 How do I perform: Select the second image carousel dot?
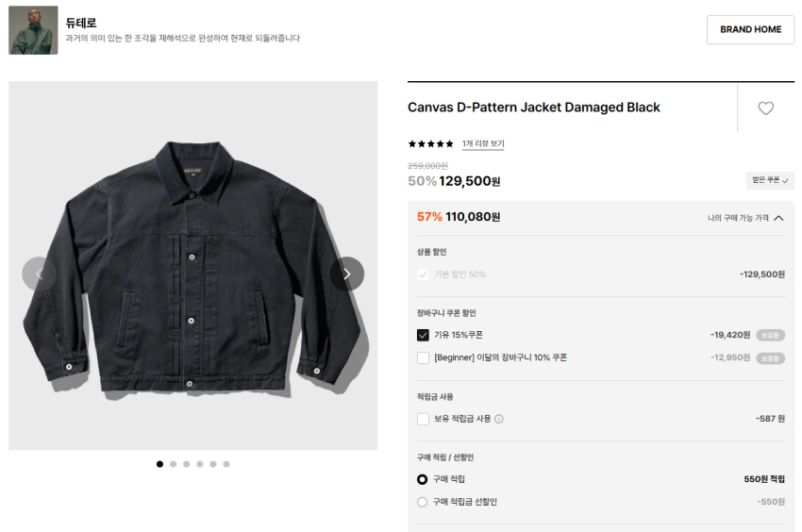tap(174, 464)
